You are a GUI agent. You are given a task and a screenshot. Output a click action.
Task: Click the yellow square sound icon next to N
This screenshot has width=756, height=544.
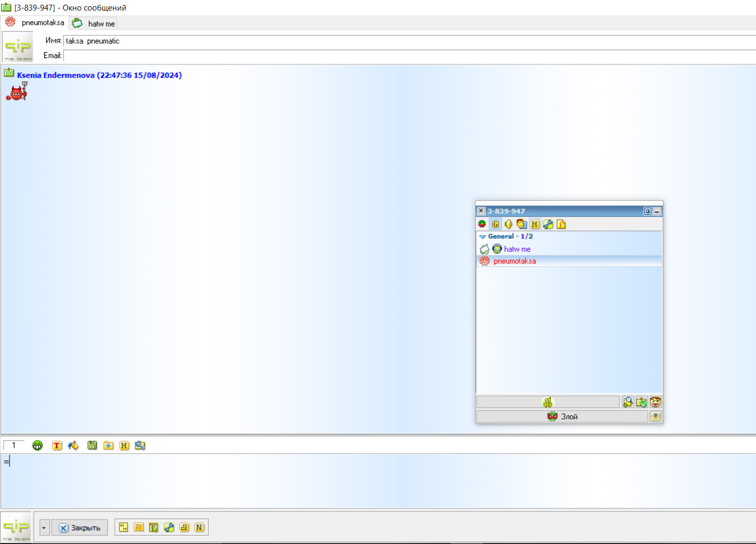tap(184, 527)
